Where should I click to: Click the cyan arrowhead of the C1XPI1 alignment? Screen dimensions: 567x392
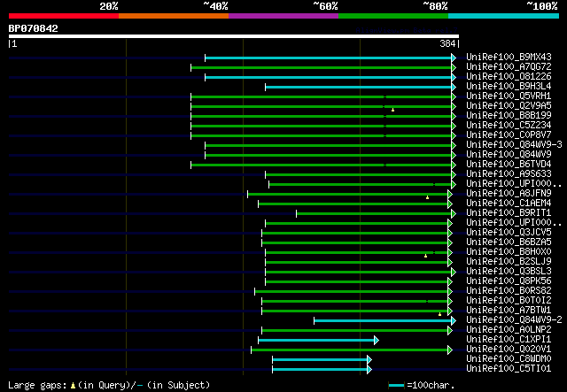click(377, 340)
